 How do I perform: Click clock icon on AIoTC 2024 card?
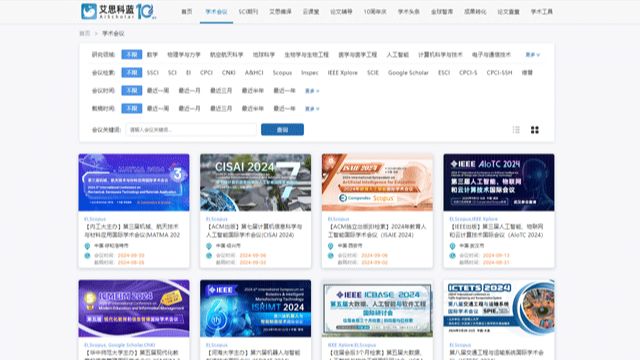tap(452, 256)
